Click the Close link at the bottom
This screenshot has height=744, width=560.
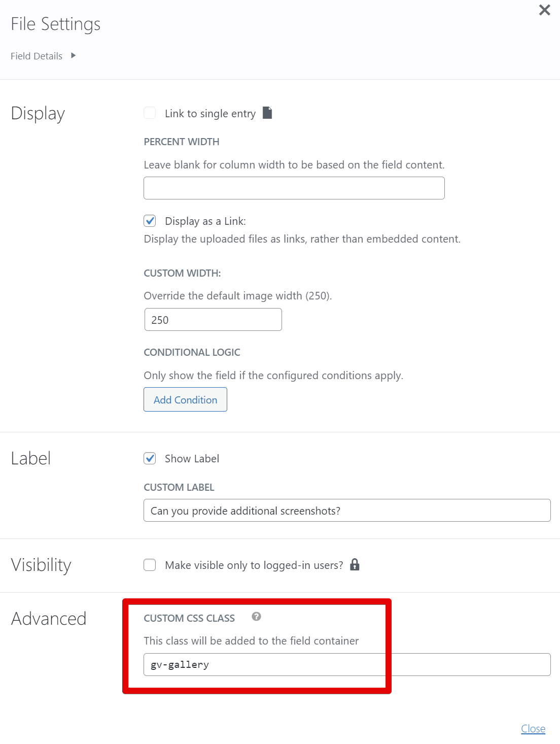click(x=533, y=729)
